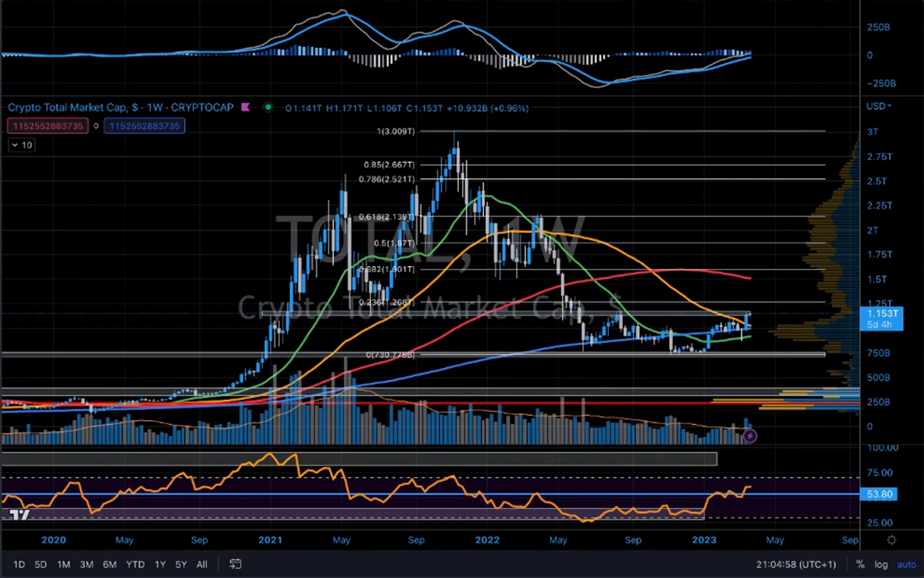Click the purple lightning bolt icon
This screenshot has width=924, height=578.
pyautogui.click(x=750, y=436)
